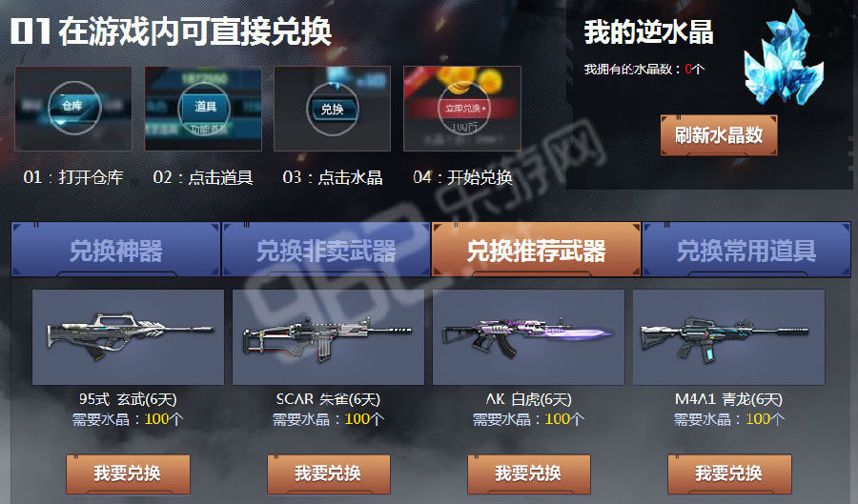
Task: Switch to 兑换常用道具 tab
Action: pyautogui.click(x=746, y=250)
